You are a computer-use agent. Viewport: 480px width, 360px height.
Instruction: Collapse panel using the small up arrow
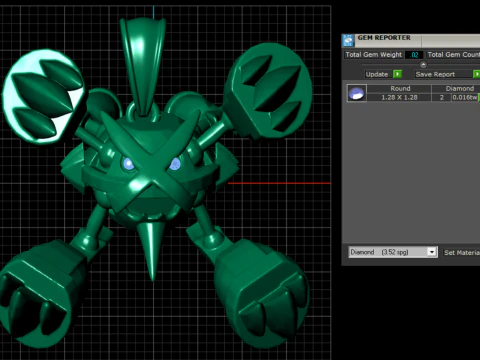coord(423,64)
